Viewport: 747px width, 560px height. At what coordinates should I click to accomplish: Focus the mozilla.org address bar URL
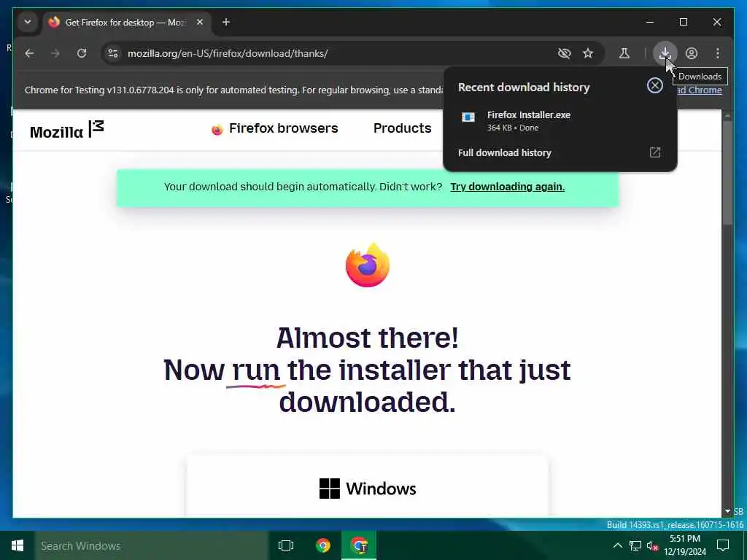tap(228, 53)
